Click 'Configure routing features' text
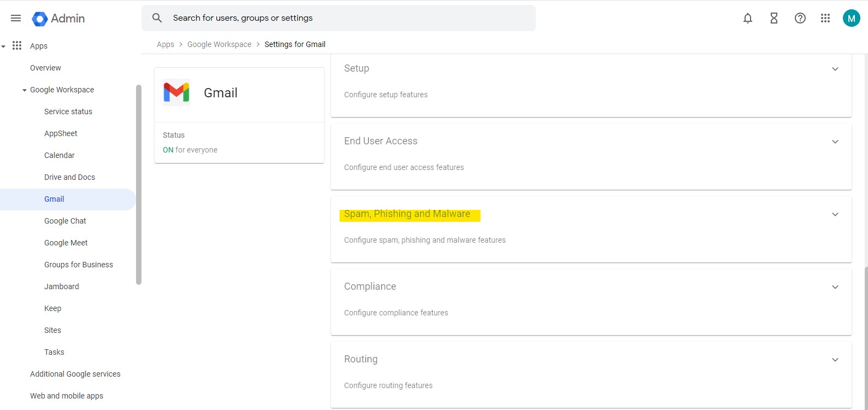 388,385
